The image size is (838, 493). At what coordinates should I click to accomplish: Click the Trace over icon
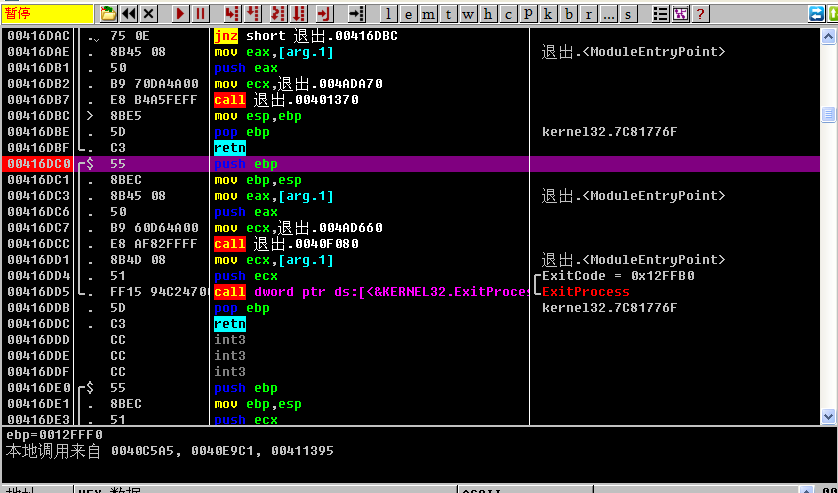[x=299, y=14]
